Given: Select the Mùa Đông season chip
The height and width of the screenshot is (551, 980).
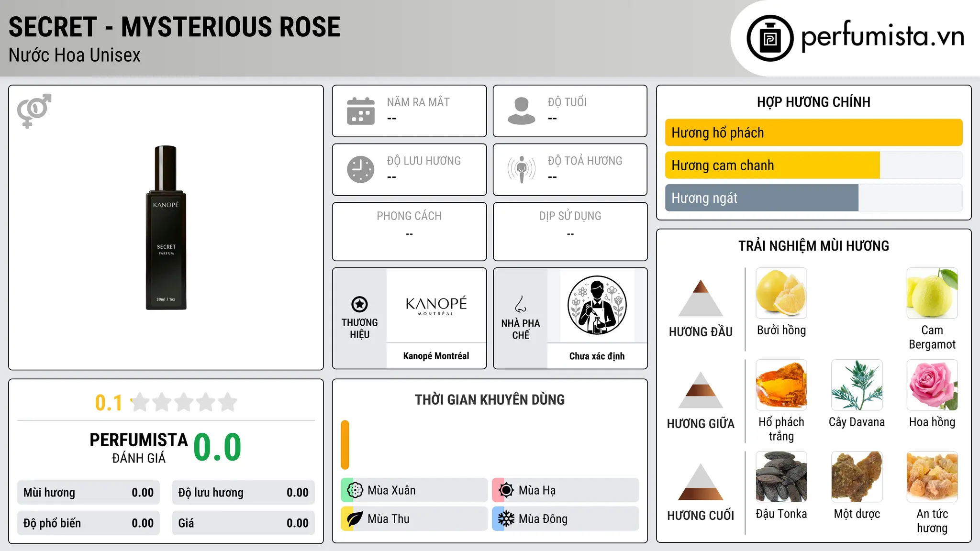Looking at the screenshot, I should (565, 519).
